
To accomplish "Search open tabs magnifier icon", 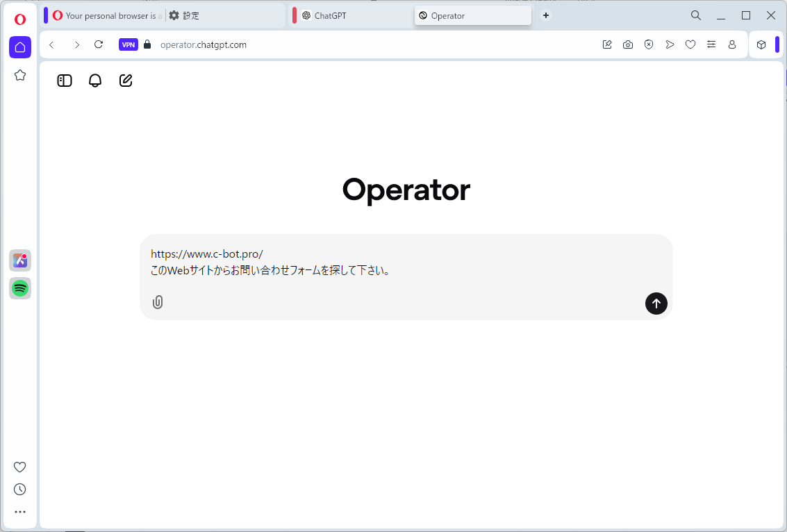I will tap(695, 15).
